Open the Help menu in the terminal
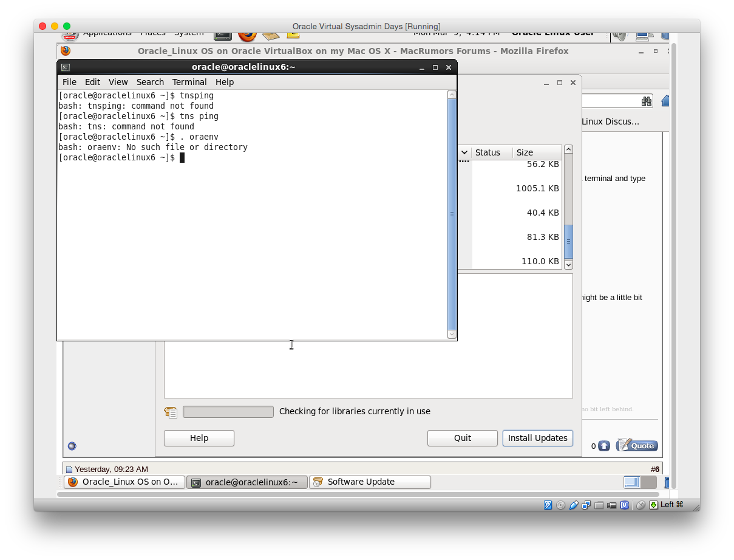This screenshot has height=560, width=734. pos(225,82)
